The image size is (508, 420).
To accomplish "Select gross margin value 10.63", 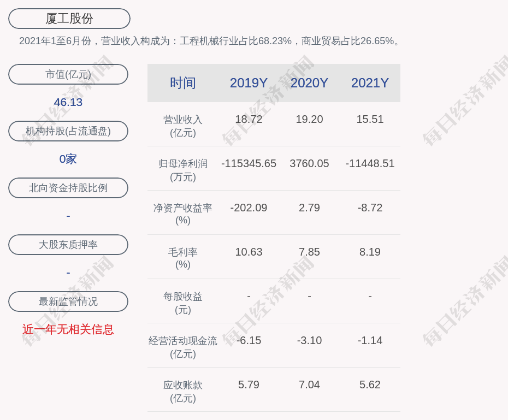I will pyautogui.click(x=249, y=252).
